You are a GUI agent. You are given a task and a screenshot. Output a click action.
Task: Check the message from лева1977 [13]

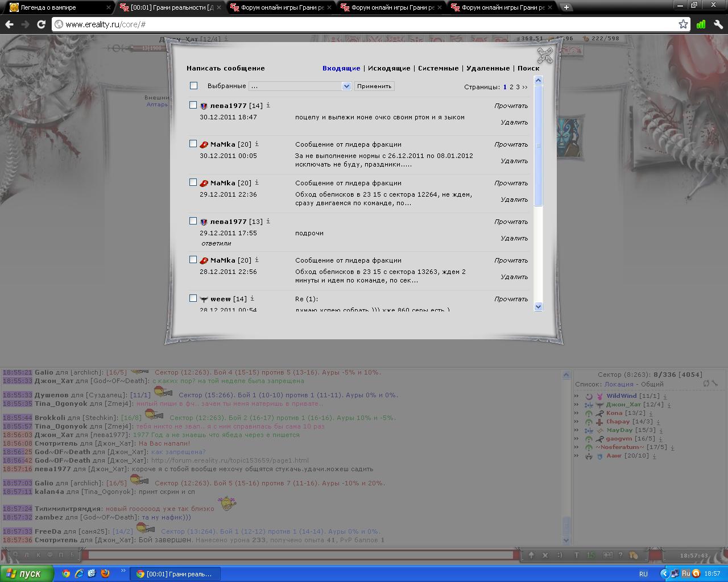193,221
